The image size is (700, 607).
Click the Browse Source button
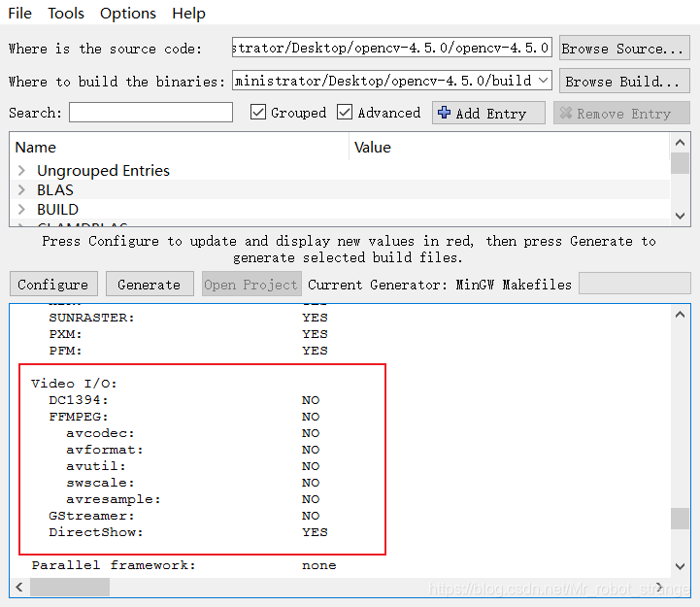click(624, 48)
